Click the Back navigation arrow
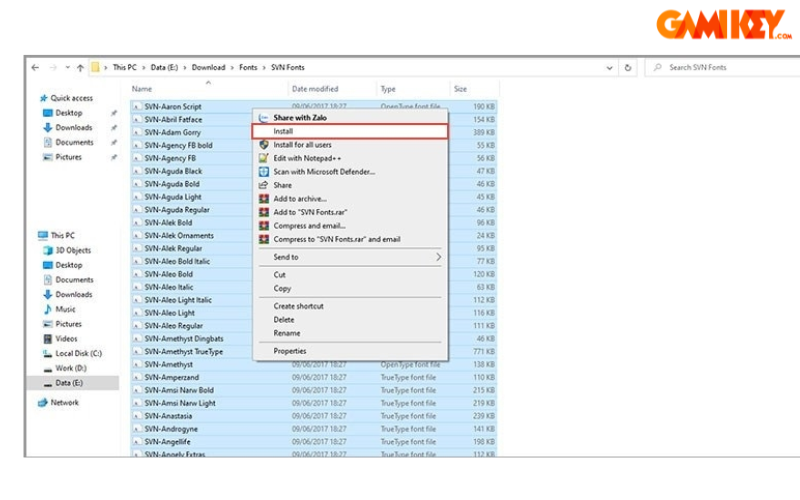The height and width of the screenshot is (500, 800). [x=36, y=68]
